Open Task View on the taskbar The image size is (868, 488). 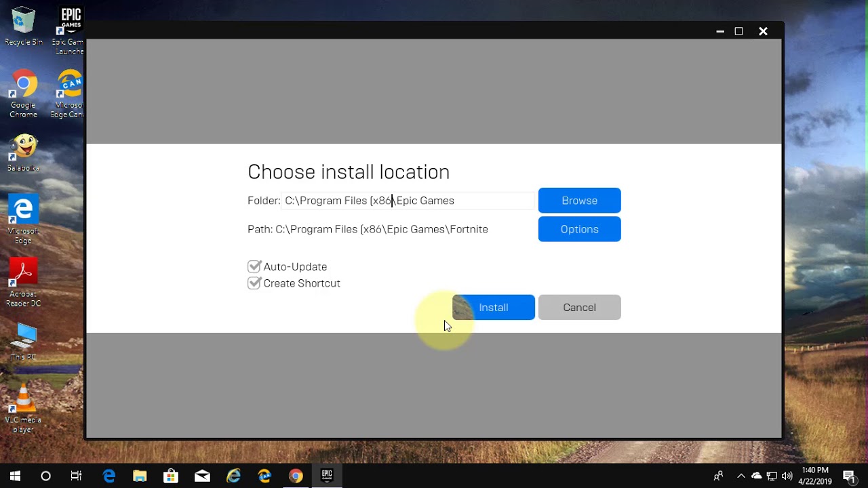pos(77,476)
